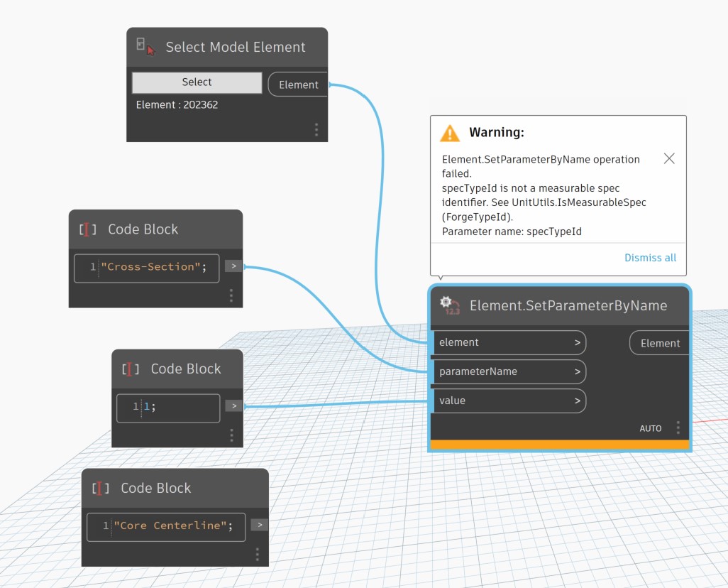Click the orange status bar on Element.SetParameterByName
This screenshot has width=728, height=588.
tap(560, 444)
